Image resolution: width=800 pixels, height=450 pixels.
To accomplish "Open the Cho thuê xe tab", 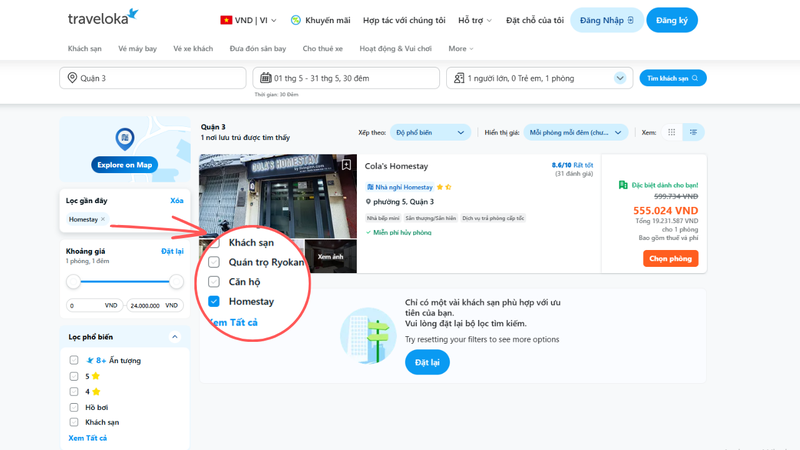I will [322, 48].
